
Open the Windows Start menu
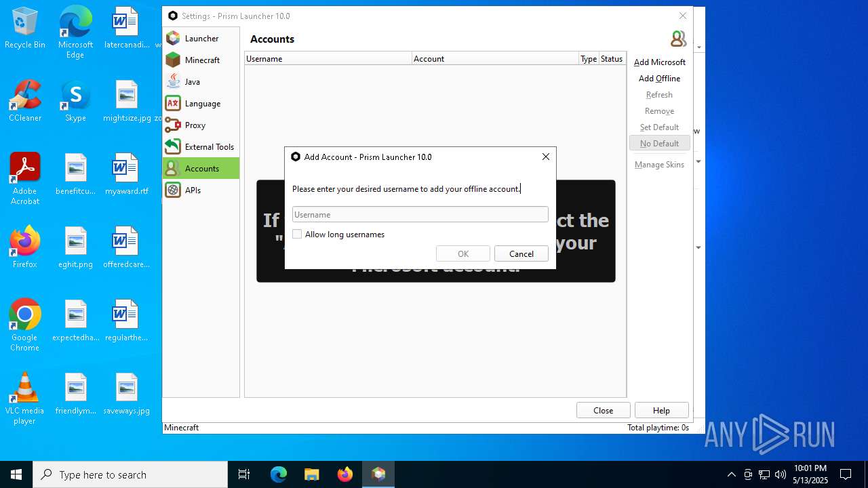coord(16,474)
